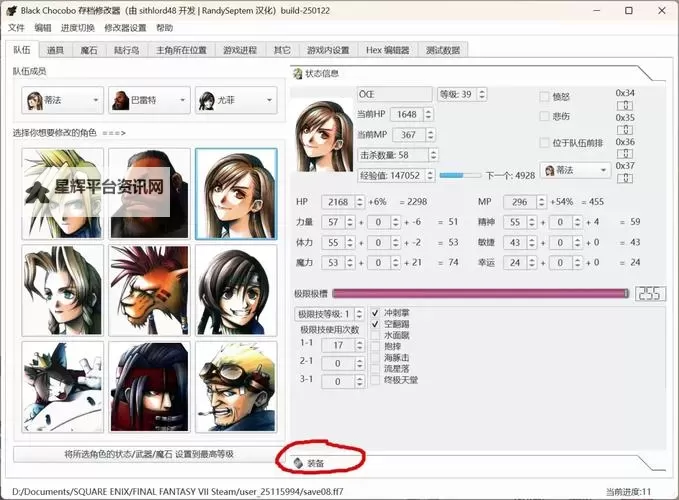Enable the 抱摔 limit skill

pos(375,346)
